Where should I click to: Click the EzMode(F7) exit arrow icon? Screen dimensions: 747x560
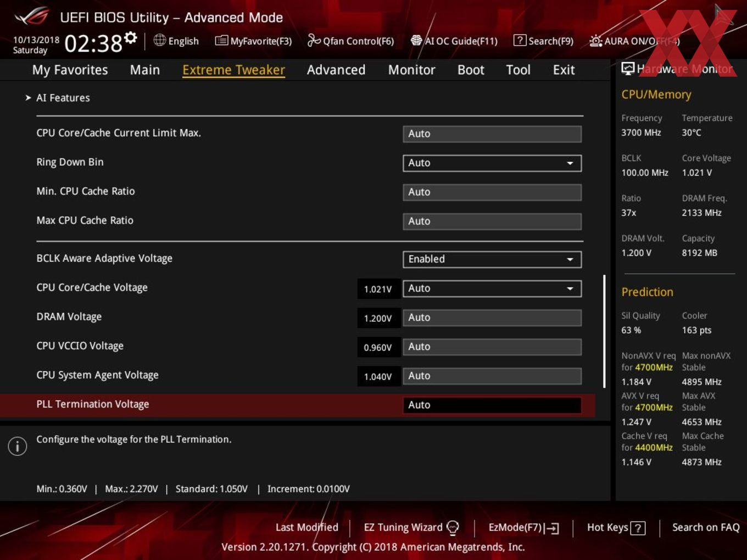coord(552,528)
